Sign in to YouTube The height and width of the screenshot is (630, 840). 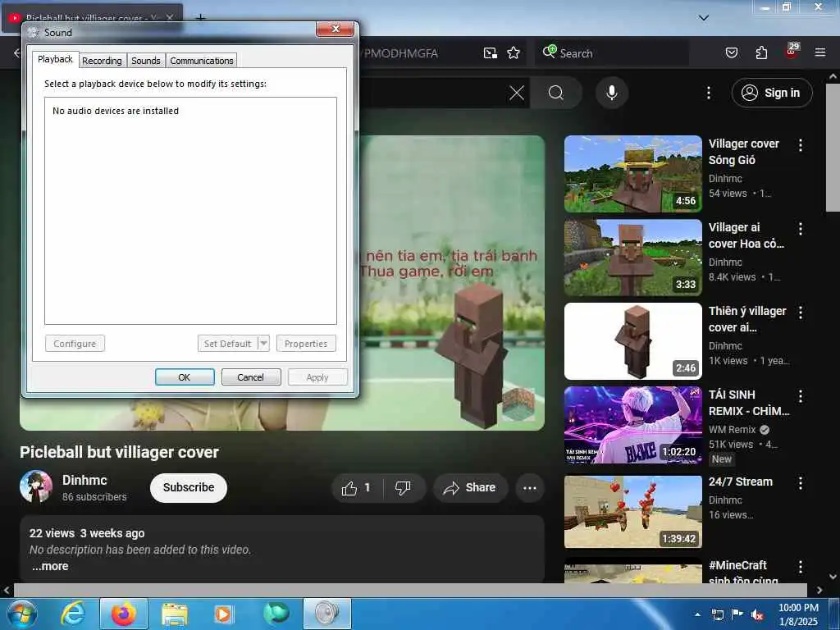coord(772,93)
